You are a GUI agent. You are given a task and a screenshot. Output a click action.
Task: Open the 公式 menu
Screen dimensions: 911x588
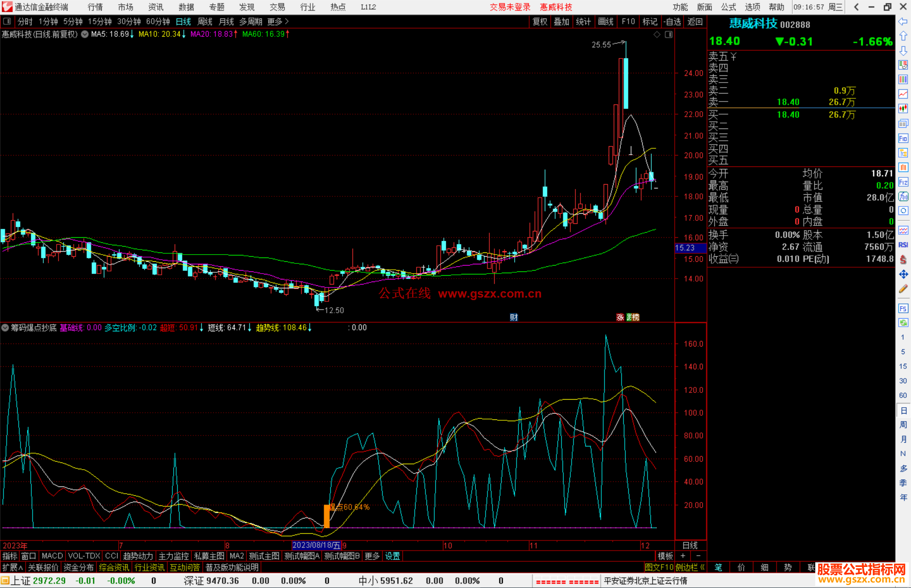tap(728, 7)
